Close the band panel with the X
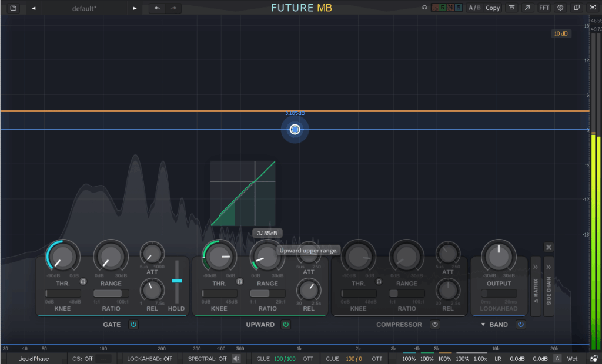The height and width of the screenshot is (364, 602). (x=549, y=247)
